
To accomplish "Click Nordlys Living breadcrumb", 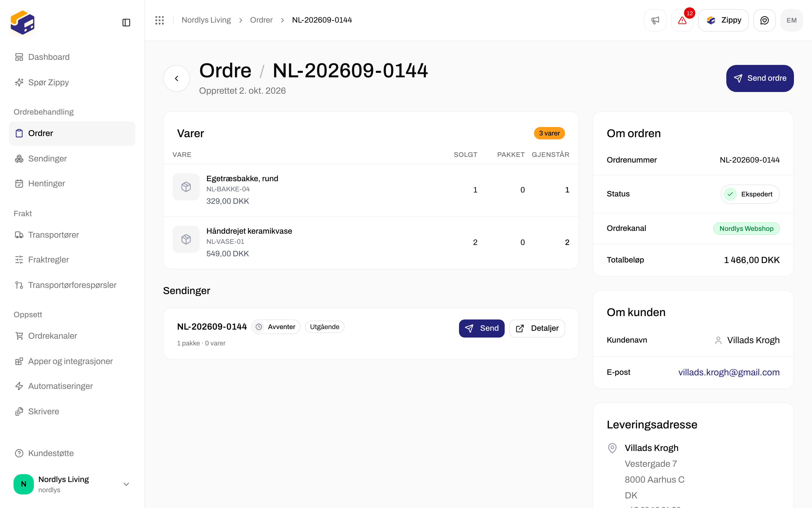I will (x=206, y=20).
